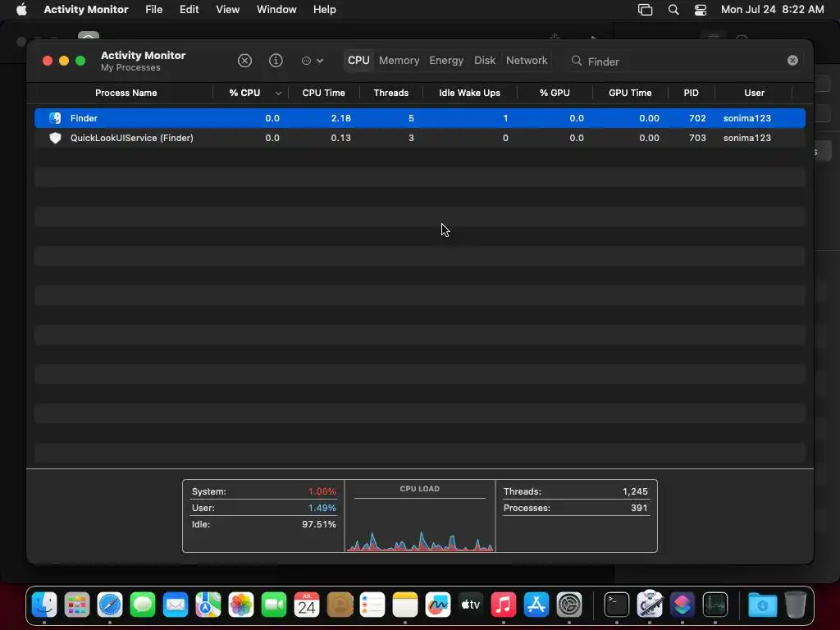Image resolution: width=840 pixels, height=630 pixels.
Task: Sort by Idle Wake Ups column
Action: click(470, 93)
